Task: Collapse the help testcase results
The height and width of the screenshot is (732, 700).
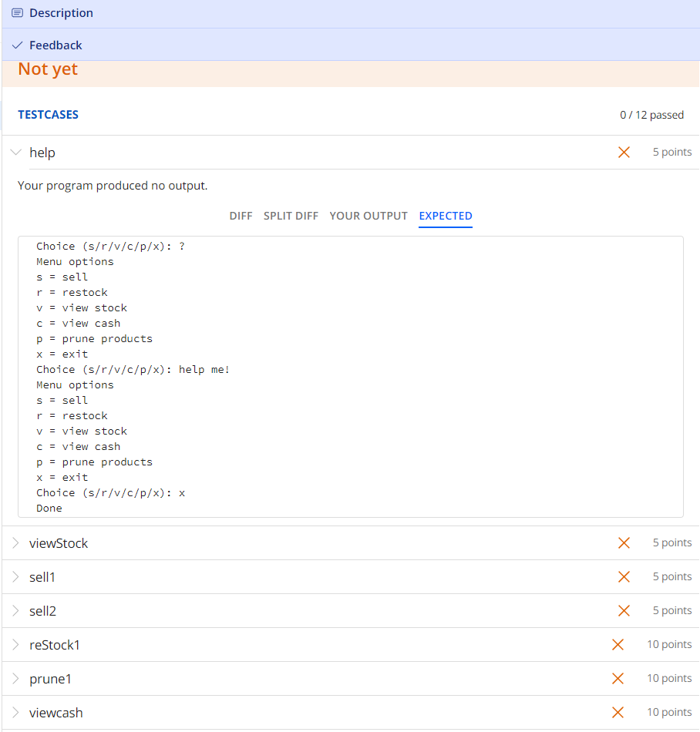Action: coord(16,152)
